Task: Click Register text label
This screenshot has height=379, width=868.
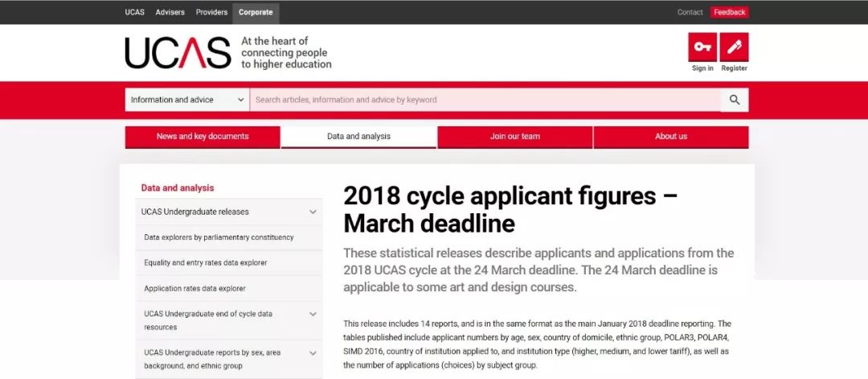Action: click(734, 68)
